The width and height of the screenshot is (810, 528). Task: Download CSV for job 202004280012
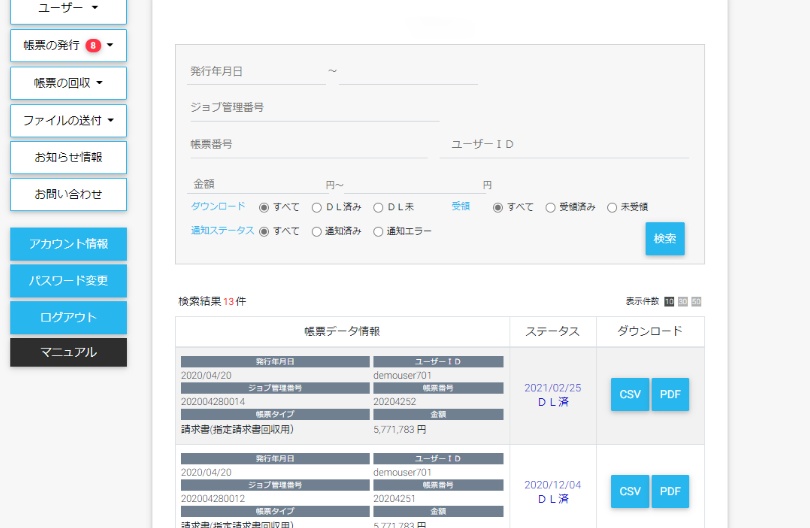(x=630, y=491)
